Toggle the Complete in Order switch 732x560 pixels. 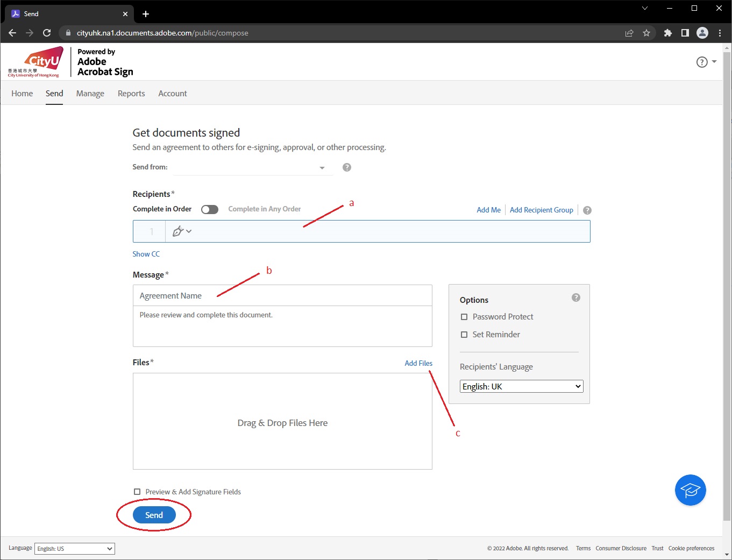(x=210, y=209)
